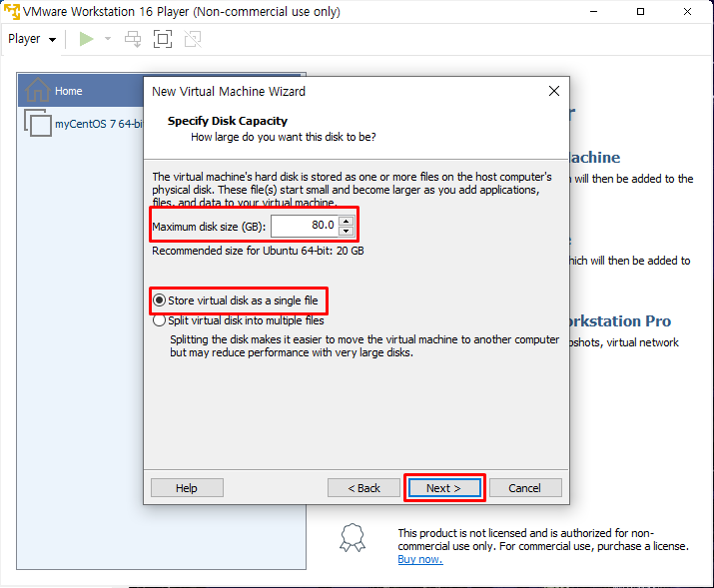Select Store virtual disk as single file
Image resolution: width=714 pixels, height=588 pixels.
(236, 300)
